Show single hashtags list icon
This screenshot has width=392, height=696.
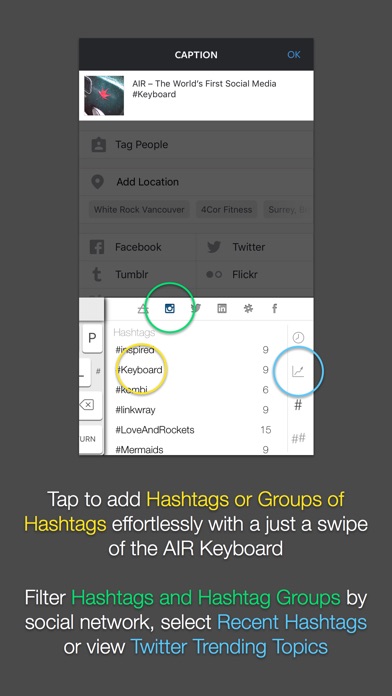pos(298,405)
